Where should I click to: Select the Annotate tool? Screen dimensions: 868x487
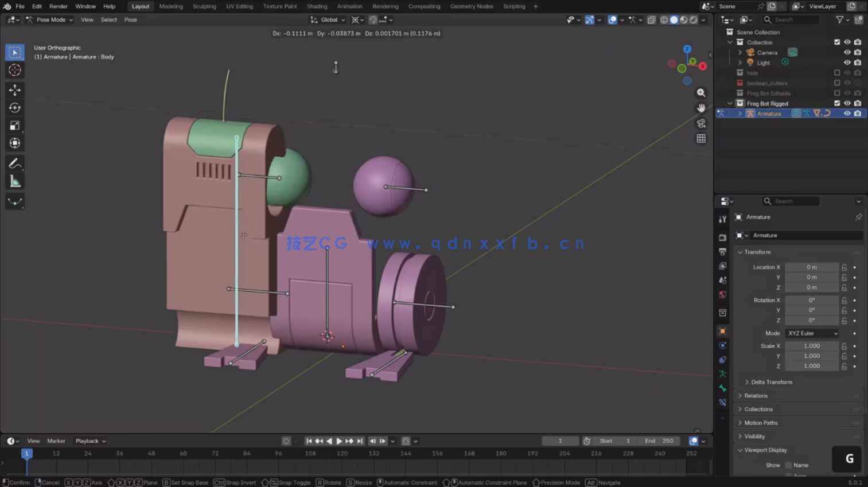[x=14, y=163]
